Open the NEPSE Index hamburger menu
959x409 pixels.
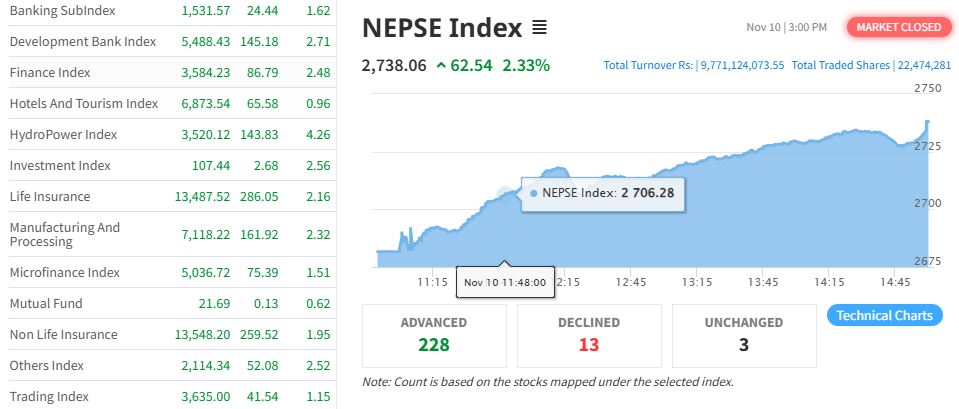pyautogui.click(x=540, y=27)
